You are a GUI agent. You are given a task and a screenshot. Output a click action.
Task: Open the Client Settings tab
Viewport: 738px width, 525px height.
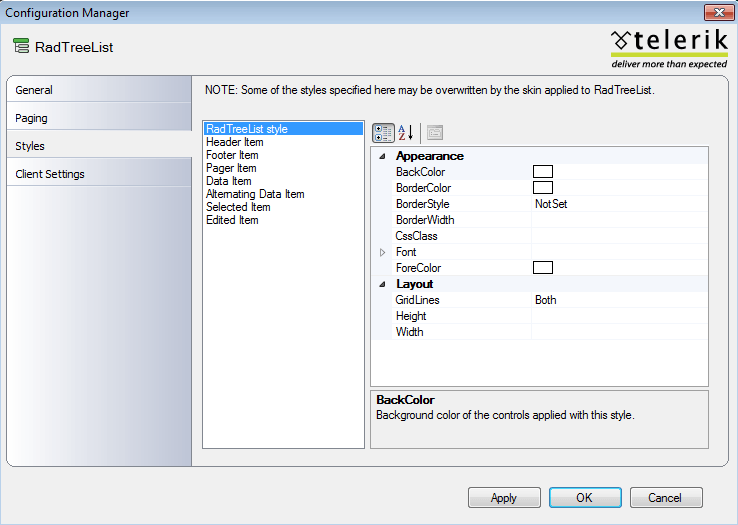click(x=99, y=174)
